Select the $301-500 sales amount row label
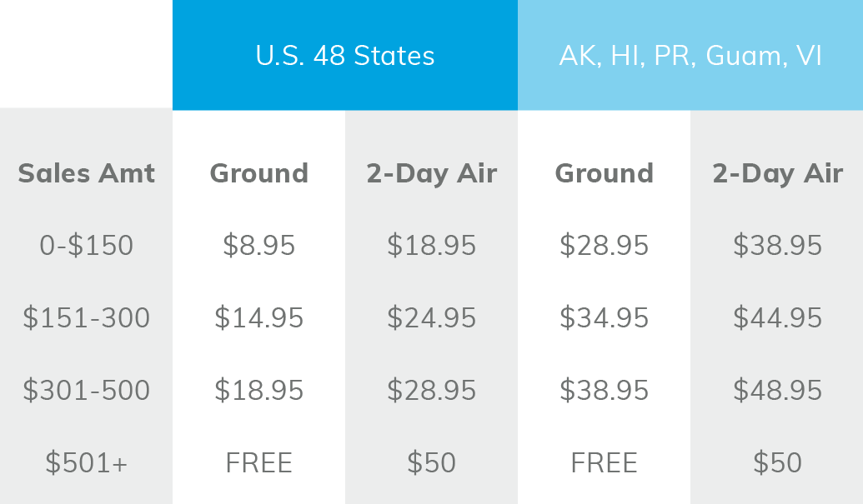The height and width of the screenshot is (504, 863). (x=87, y=391)
